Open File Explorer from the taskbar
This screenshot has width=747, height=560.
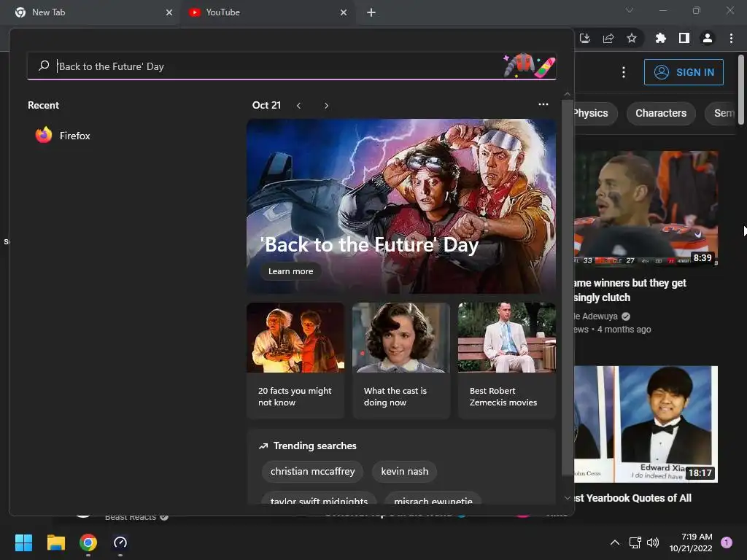coord(55,542)
